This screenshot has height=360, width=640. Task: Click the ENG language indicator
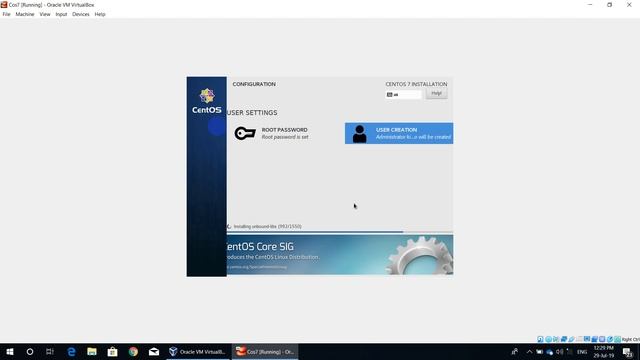(582, 351)
